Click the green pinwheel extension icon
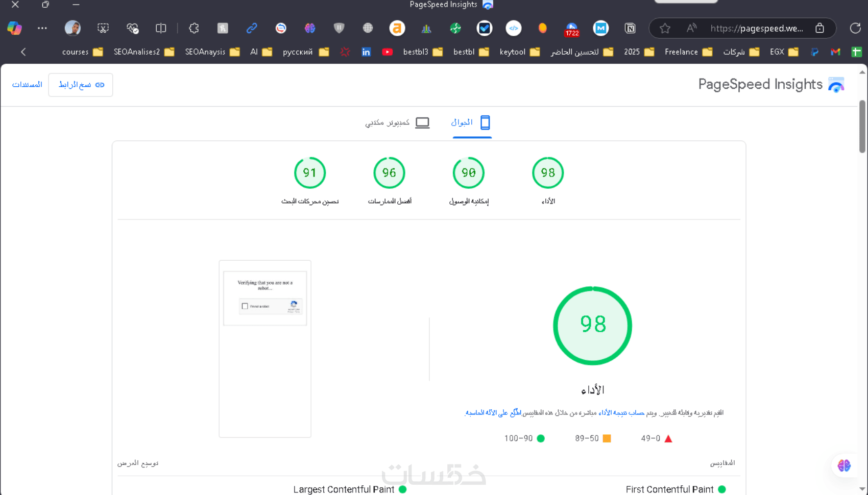Viewport: 868px width, 495px height. tap(455, 28)
